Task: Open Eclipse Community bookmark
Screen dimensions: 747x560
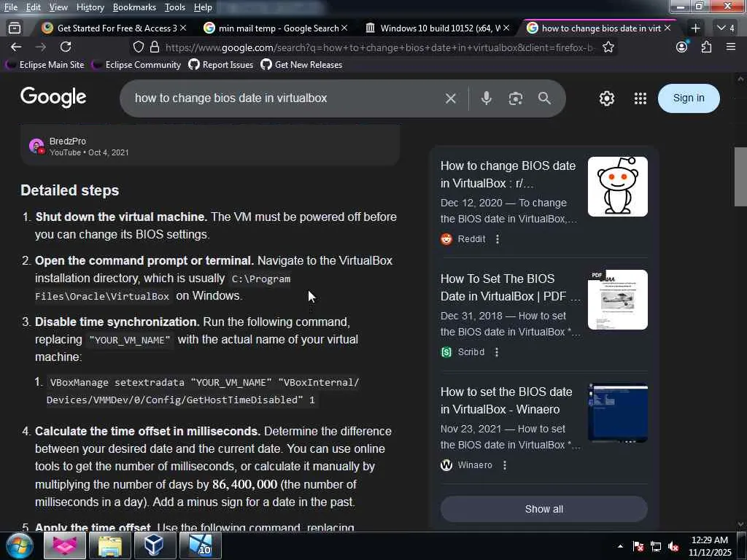Action: (136, 65)
